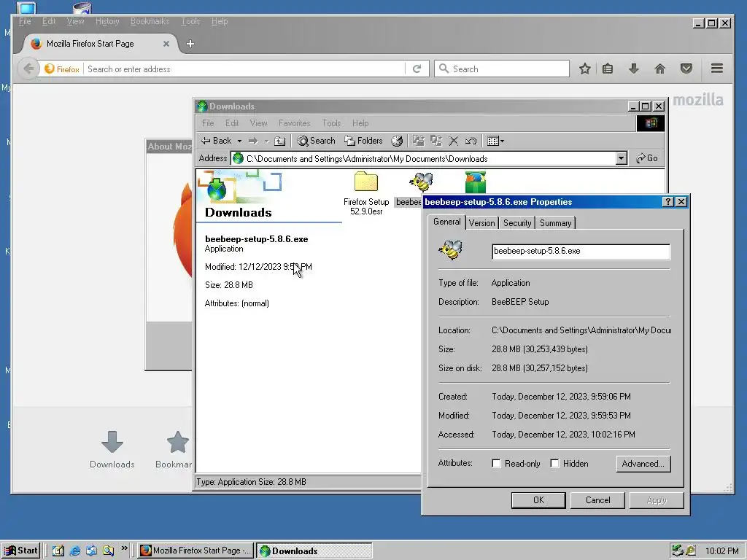Viewport: 747px width, 560px height.
Task: Select the beebeep bee installer icon
Action: (421, 182)
